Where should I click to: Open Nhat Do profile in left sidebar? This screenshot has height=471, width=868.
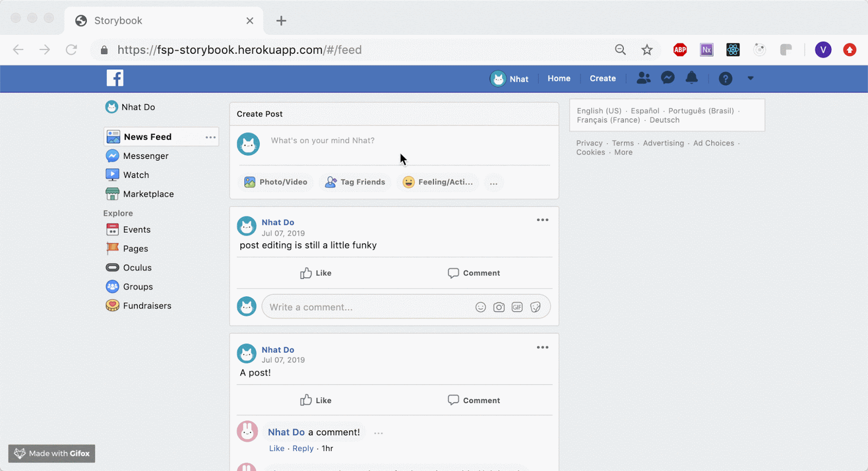click(x=130, y=107)
